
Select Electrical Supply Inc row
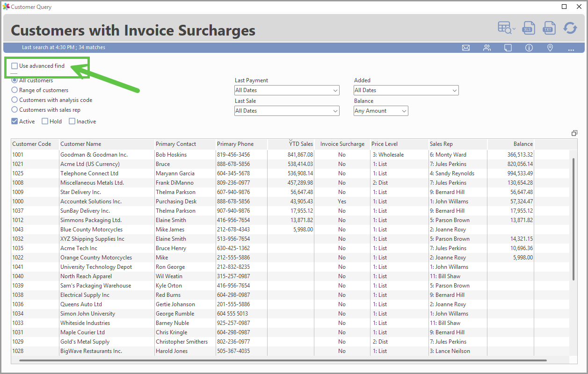pos(290,295)
